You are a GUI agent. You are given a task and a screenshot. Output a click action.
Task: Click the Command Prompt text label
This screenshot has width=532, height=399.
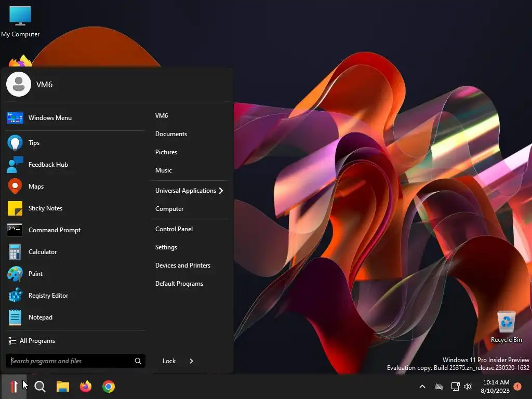pos(55,230)
